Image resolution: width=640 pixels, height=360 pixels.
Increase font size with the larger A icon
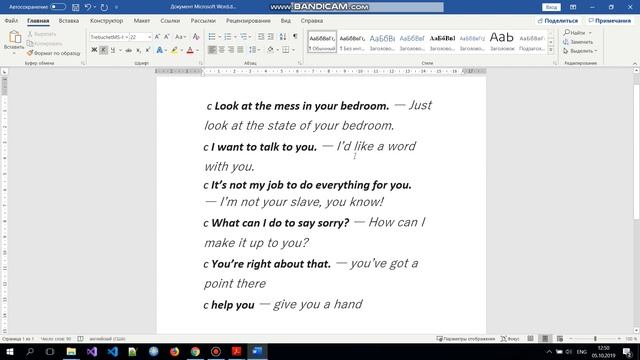tap(158, 37)
